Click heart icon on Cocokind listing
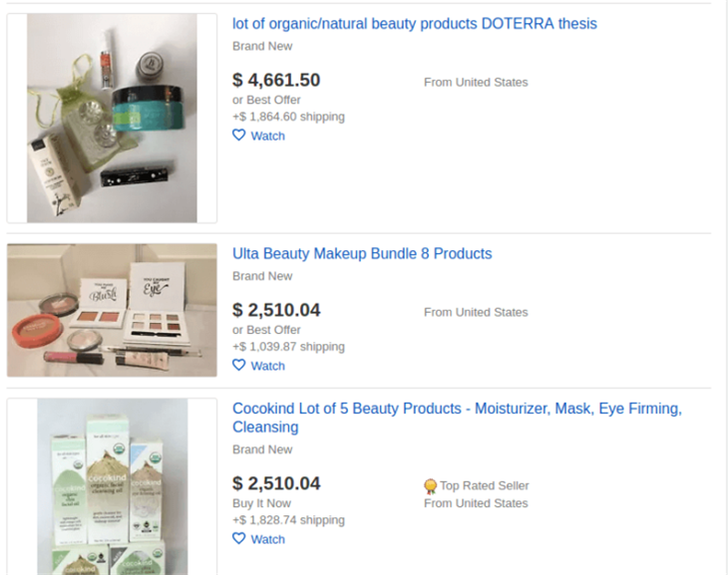 click(238, 539)
